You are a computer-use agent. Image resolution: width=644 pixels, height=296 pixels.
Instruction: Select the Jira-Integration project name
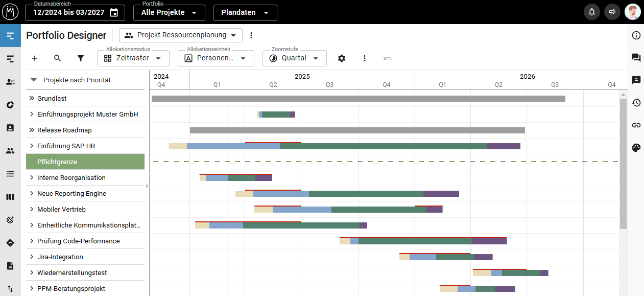point(60,257)
